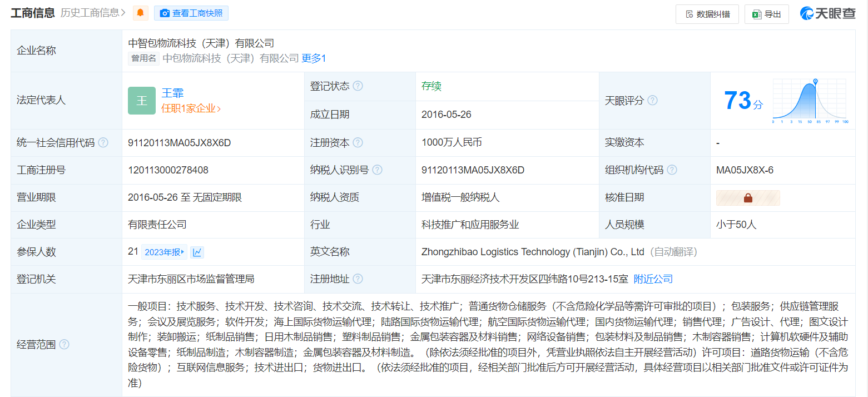Click help icon beside 登记状态
This screenshot has width=868, height=397.
click(x=358, y=86)
